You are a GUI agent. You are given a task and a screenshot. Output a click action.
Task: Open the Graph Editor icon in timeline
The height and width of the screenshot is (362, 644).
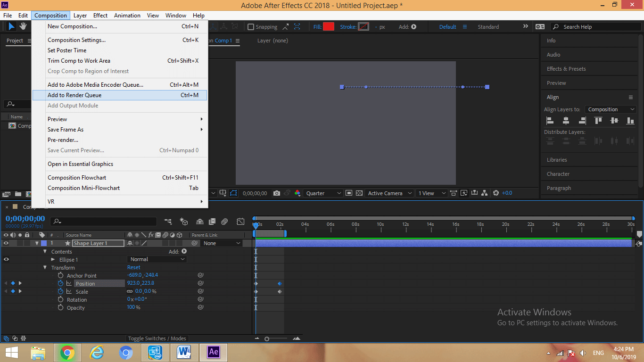click(240, 222)
